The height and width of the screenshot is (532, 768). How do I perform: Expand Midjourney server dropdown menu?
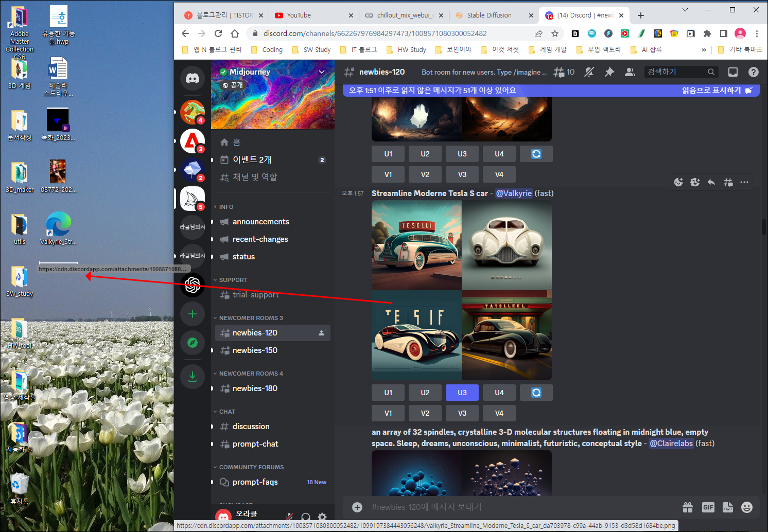(x=322, y=72)
